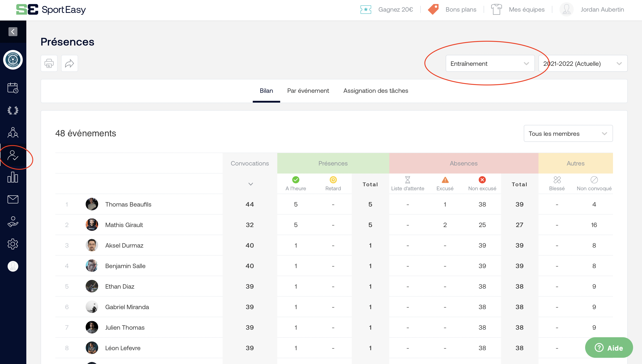Open the statistics bar chart sidebar icon
Image resolution: width=642 pixels, height=364 pixels.
pyautogui.click(x=13, y=177)
